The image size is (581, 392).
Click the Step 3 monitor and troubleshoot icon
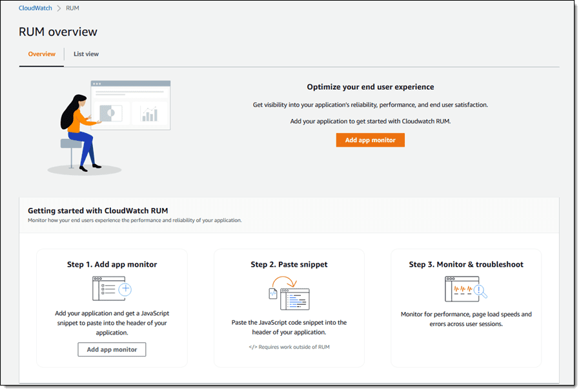point(466,289)
